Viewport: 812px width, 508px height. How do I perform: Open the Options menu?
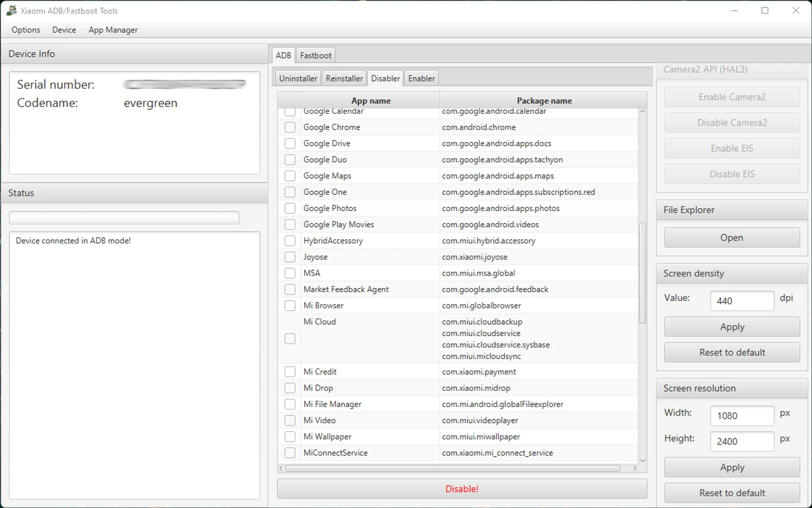click(x=26, y=30)
